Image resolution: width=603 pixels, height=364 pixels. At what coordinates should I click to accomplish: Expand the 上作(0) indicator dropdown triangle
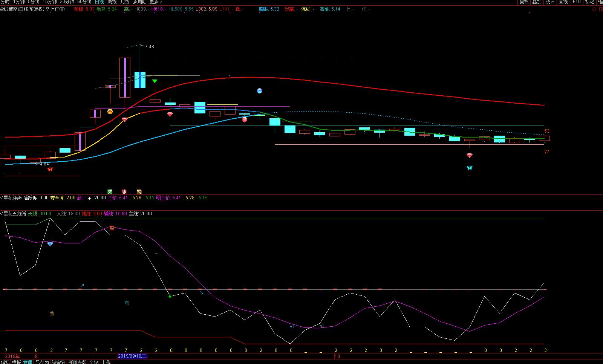(x=48, y=9)
